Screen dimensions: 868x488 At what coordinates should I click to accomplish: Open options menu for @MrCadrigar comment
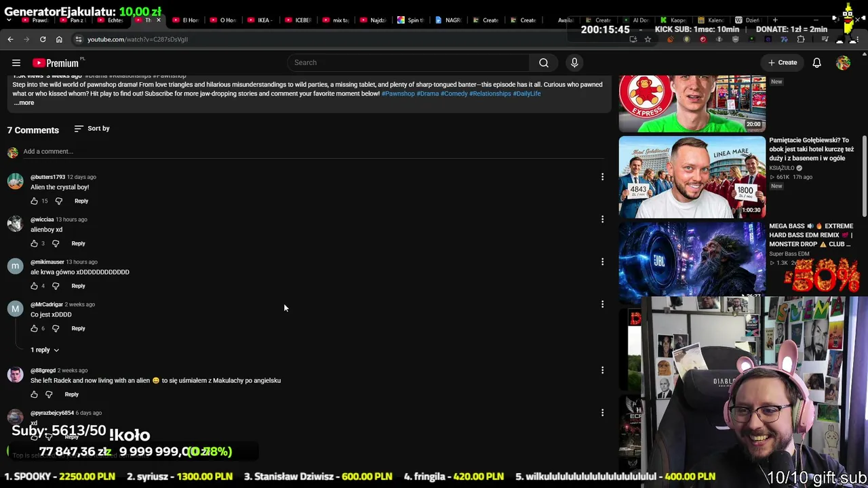602,304
